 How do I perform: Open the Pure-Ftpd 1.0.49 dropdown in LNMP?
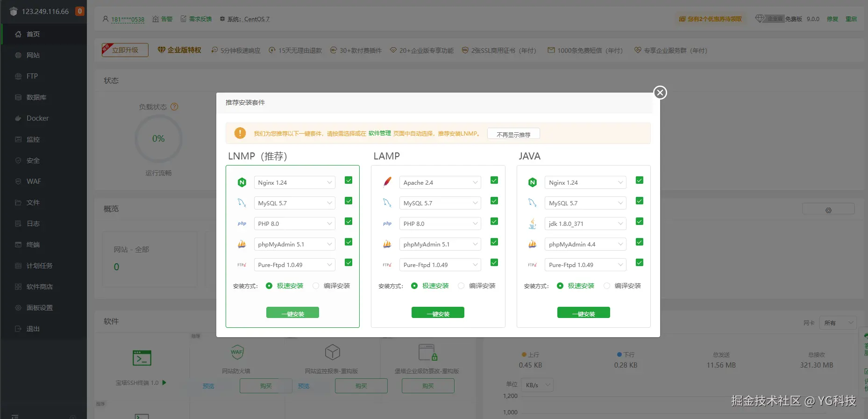coord(295,265)
